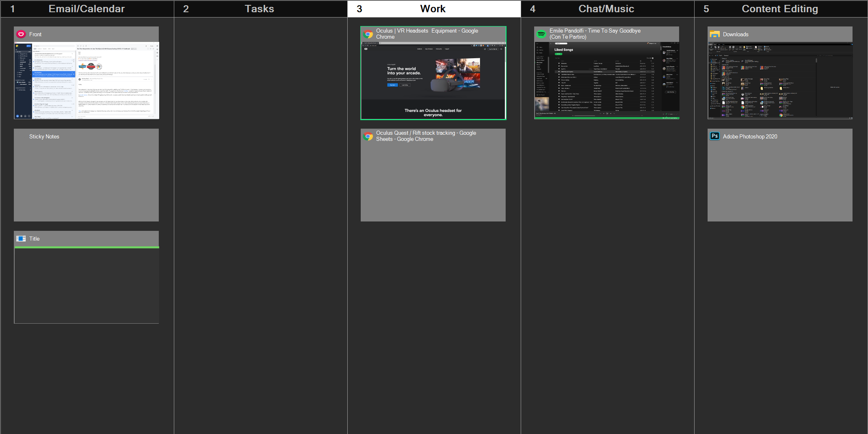
Task: Click the Movies & TV icon on the Title window
Action: pos(21,239)
